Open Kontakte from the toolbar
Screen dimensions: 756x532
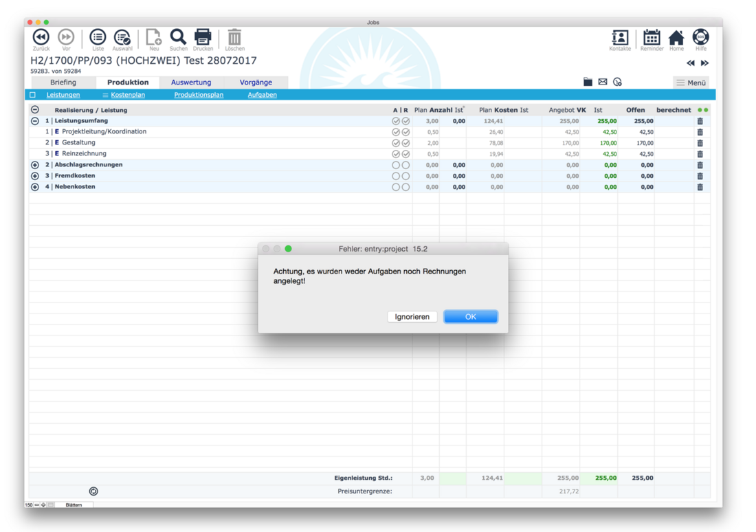(x=619, y=38)
